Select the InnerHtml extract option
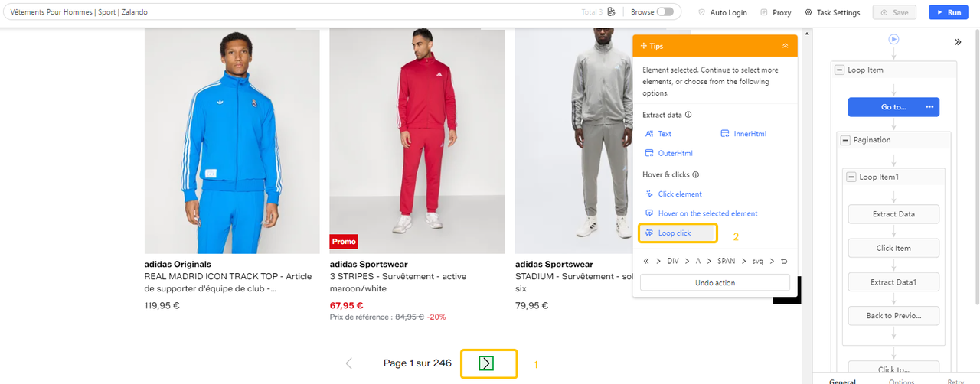 [743, 134]
